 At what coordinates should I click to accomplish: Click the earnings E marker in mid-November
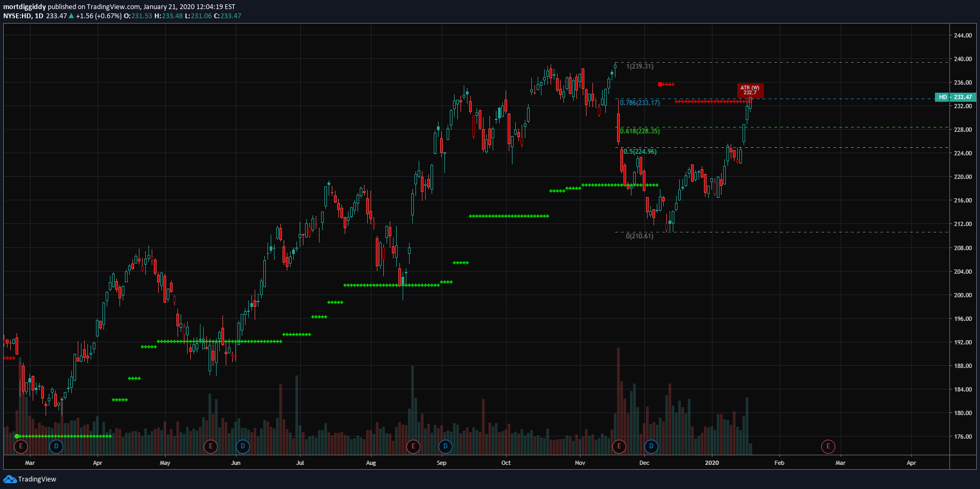pyautogui.click(x=619, y=446)
